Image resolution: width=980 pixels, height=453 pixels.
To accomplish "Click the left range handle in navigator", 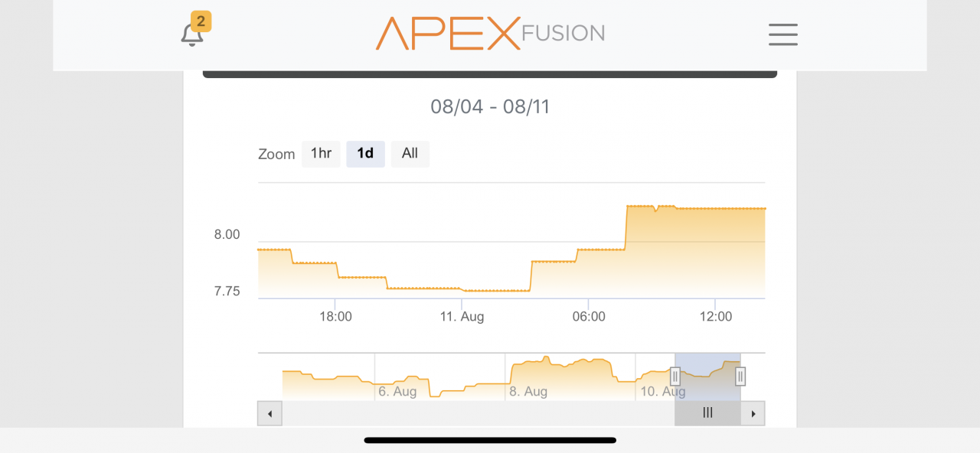I will coord(675,376).
